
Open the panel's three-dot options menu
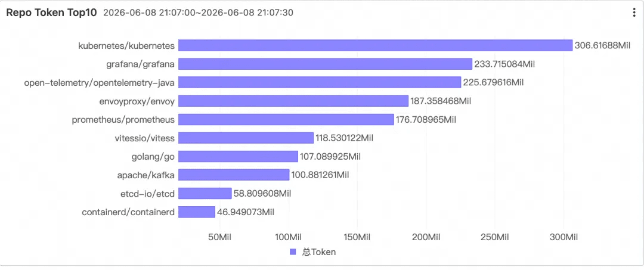634,13
